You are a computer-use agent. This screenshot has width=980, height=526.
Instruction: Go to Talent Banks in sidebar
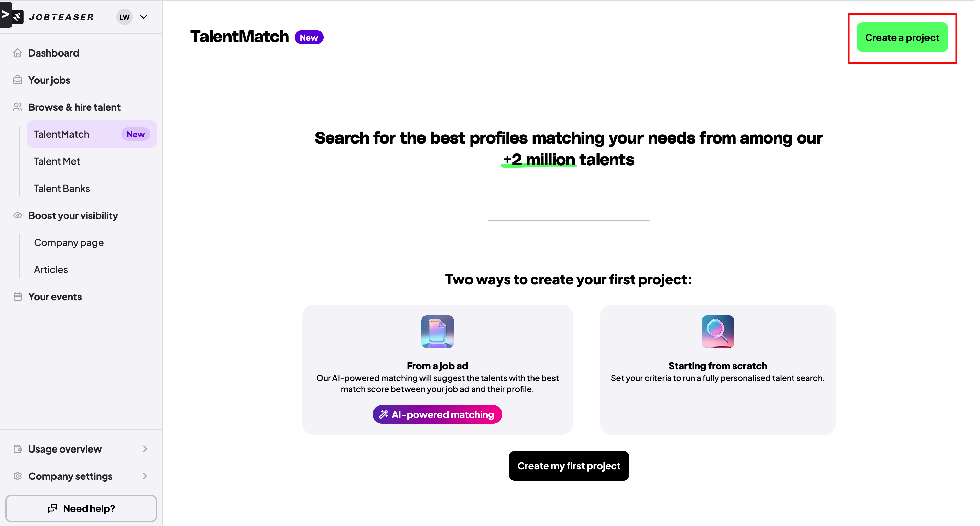pyautogui.click(x=62, y=188)
